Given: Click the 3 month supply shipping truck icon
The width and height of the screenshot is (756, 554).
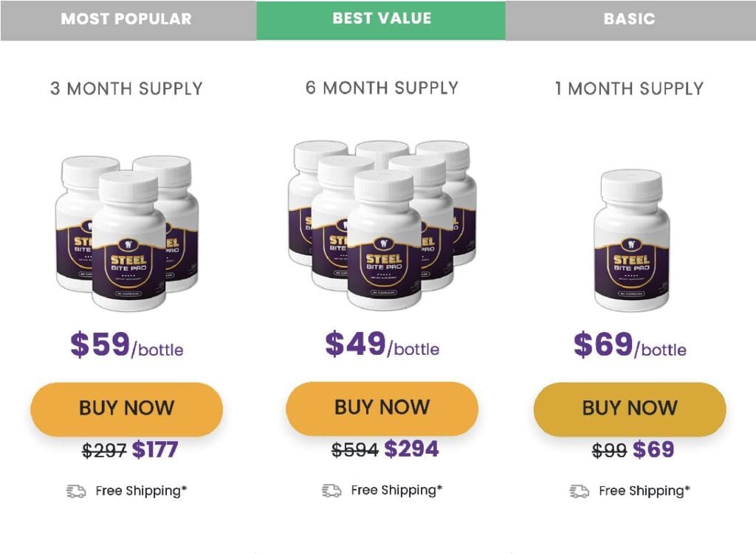Looking at the screenshot, I should coord(76,491).
